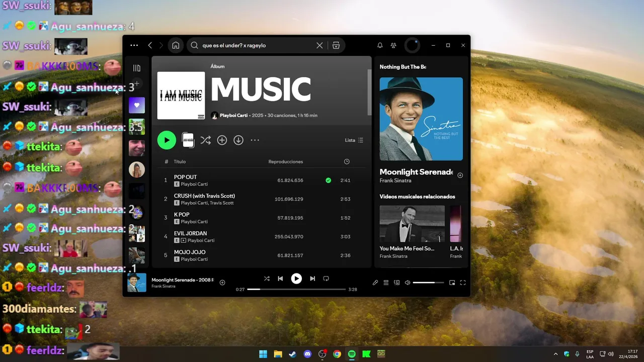Open the I AM MUSIC cover art

(181, 96)
